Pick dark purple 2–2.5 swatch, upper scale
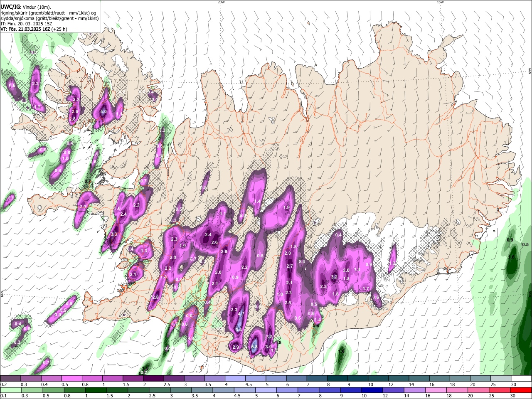Image resolution: width=532 pixels, height=399 pixels. (x=153, y=379)
